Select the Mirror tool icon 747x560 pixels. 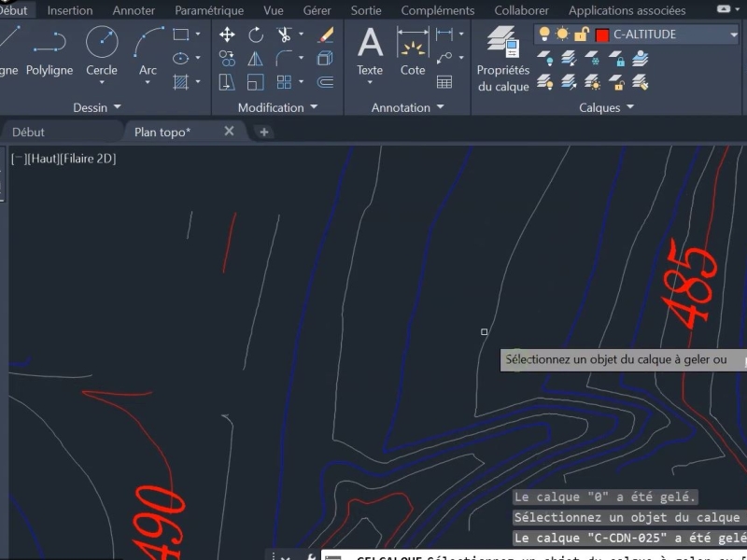256,59
